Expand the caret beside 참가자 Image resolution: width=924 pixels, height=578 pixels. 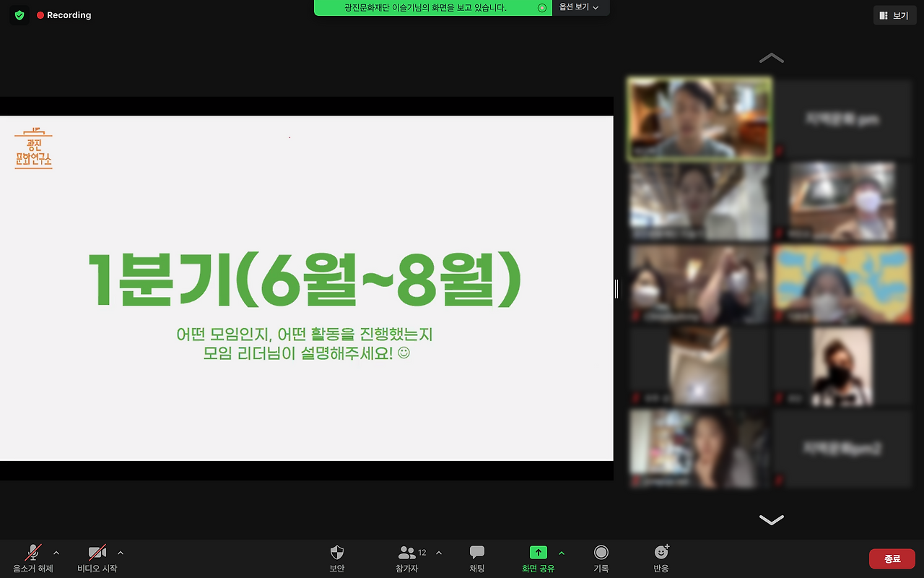(439, 553)
